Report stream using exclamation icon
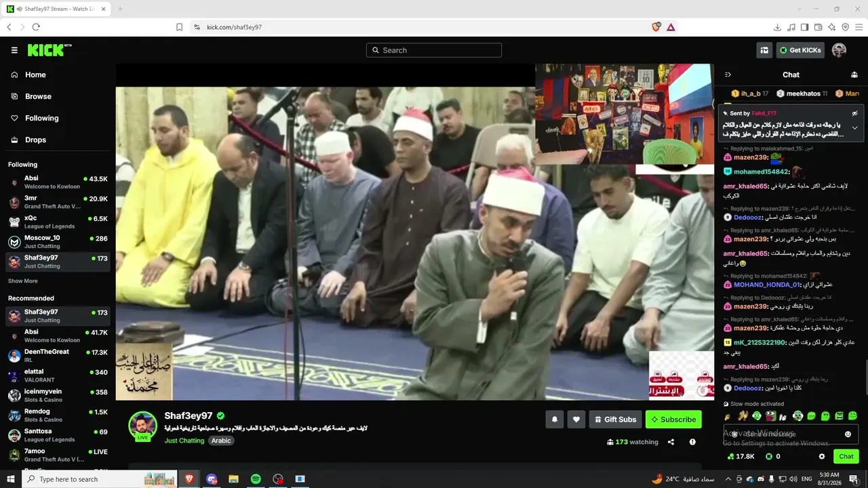The width and height of the screenshot is (868, 488). click(x=692, y=442)
